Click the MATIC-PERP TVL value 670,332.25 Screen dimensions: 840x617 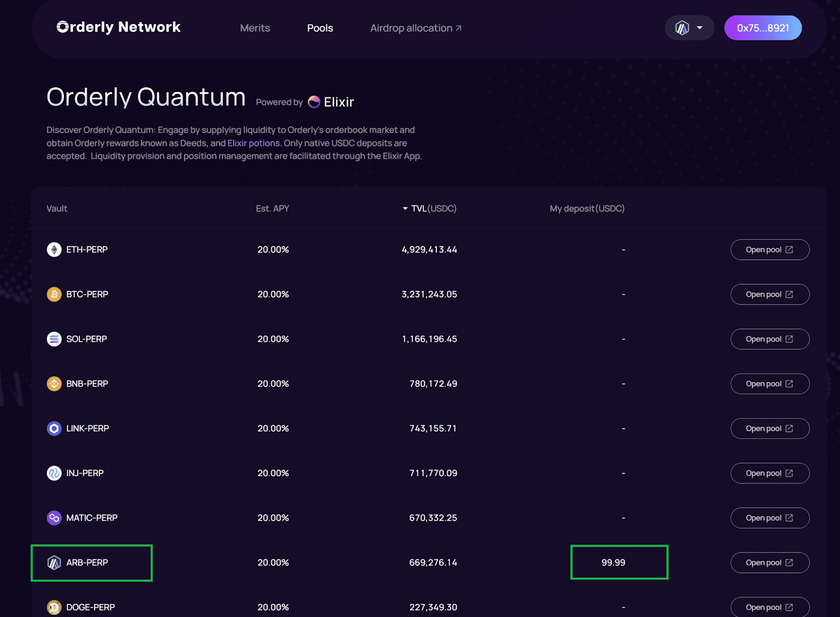433,518
